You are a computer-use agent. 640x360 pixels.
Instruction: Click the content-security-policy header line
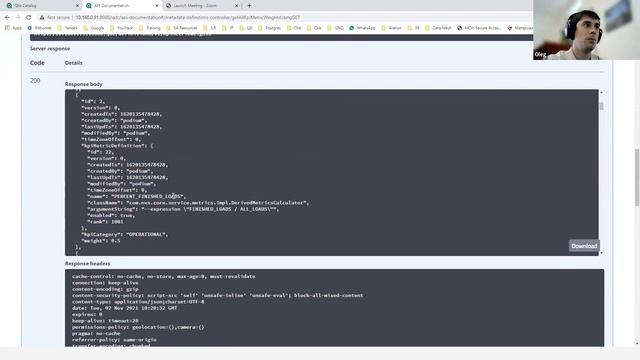218,295
